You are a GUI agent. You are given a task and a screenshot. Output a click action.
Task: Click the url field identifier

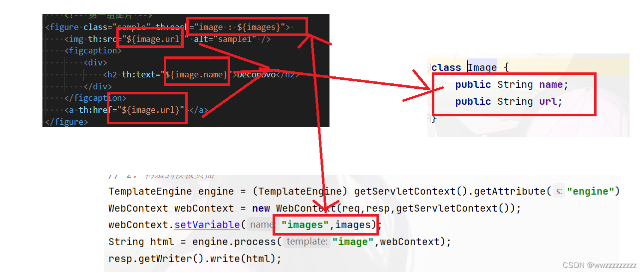(x=548, y=101)
